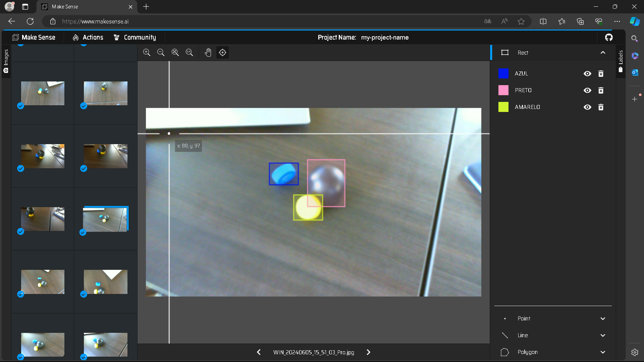Click the 1:1 max zoom icon
Screen dimensions: 644x362
pyautogui.click(x=189, y=52)
